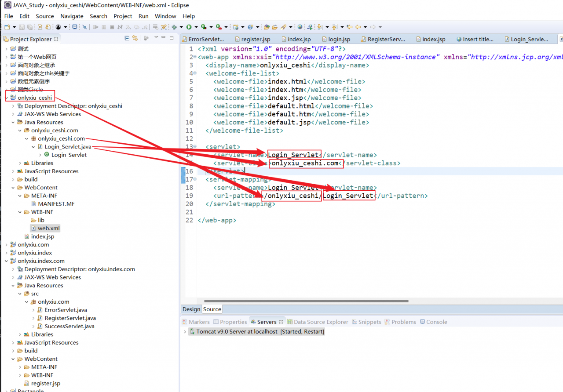The image size is (563, 392).
Task: Toggle Link with Editor in Project Explorer
Action: coord(135,39)
